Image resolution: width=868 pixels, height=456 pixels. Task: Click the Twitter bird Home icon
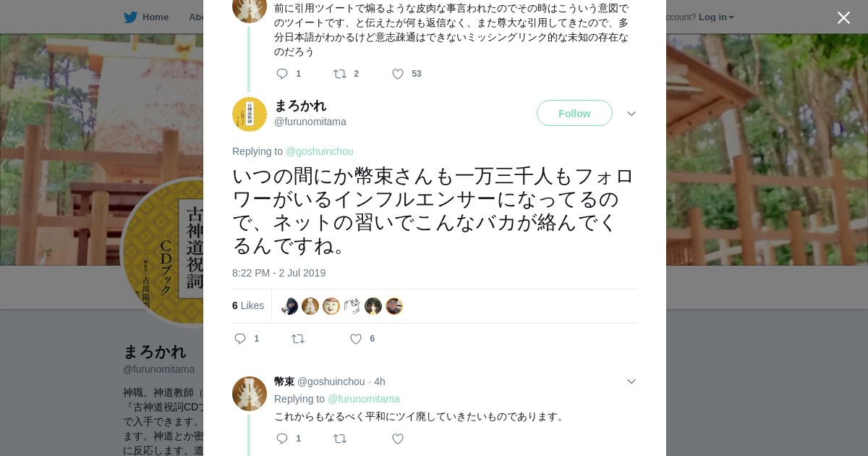pos(130,17)
